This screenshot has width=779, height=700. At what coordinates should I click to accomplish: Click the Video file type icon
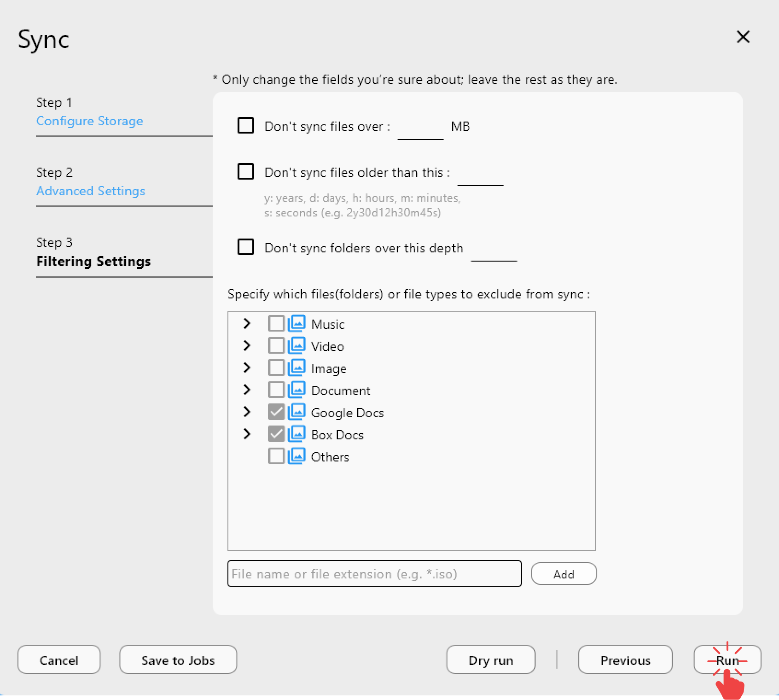297,345
